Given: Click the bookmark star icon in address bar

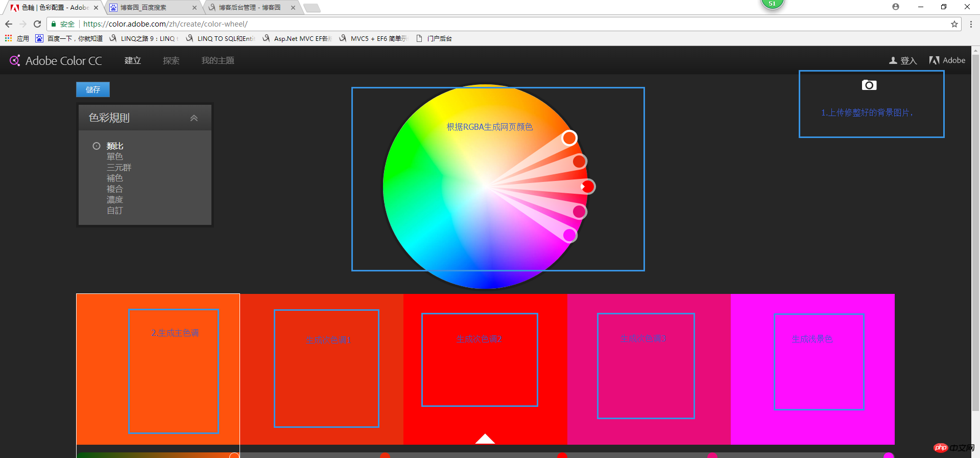Looking at the screenshot, I should 954,24.
